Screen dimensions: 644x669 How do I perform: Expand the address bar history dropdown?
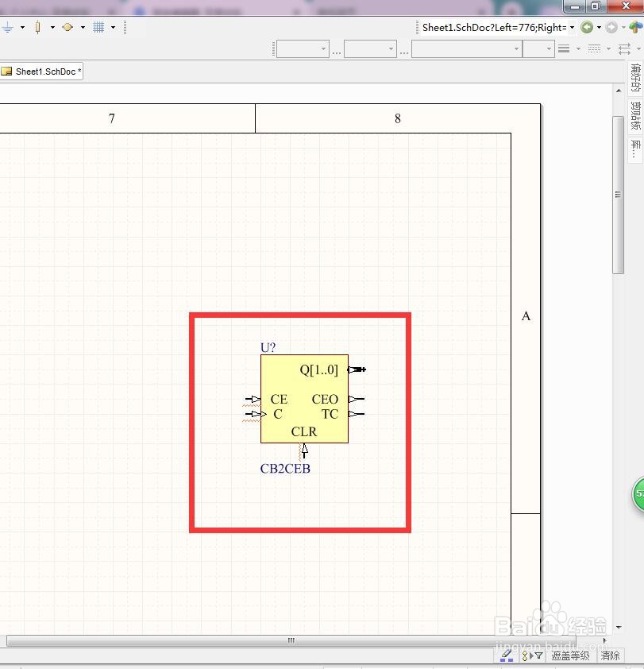(x=573, y=28)
